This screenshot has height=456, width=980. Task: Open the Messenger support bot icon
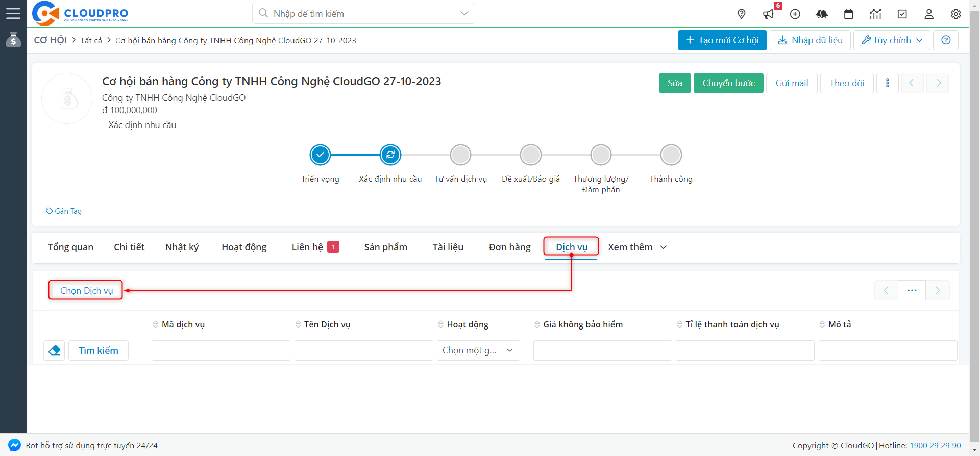[14, 445]
